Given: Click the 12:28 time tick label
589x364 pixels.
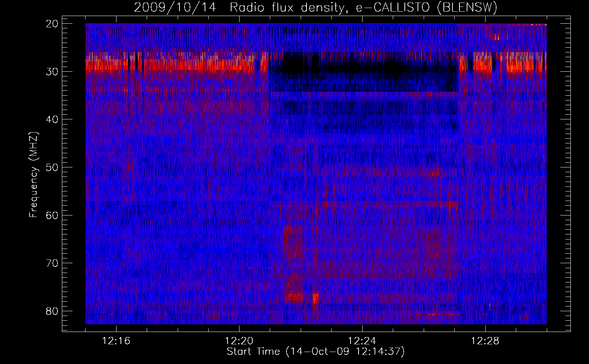Looking at the screenshot, I should [x=485, y=341].
